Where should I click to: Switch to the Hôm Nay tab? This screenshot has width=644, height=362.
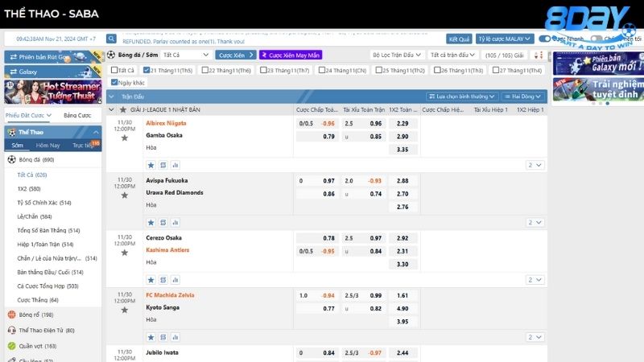tap(47, 146)
